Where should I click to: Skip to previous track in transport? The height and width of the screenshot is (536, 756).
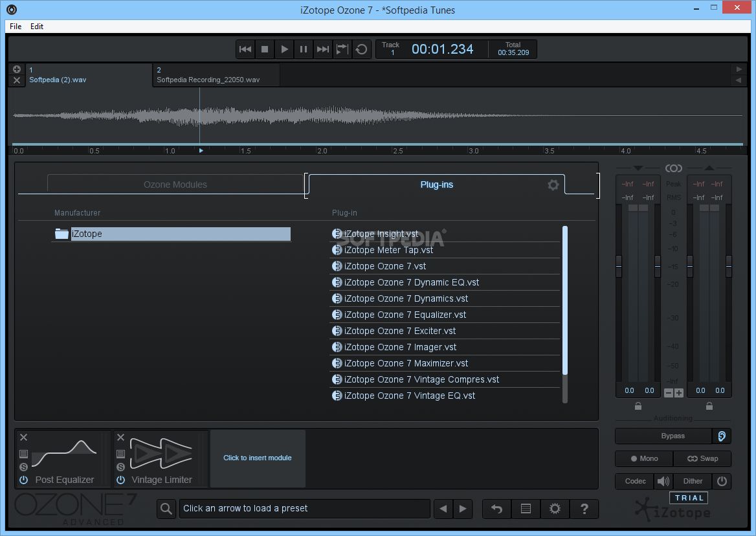click(245, 49)
